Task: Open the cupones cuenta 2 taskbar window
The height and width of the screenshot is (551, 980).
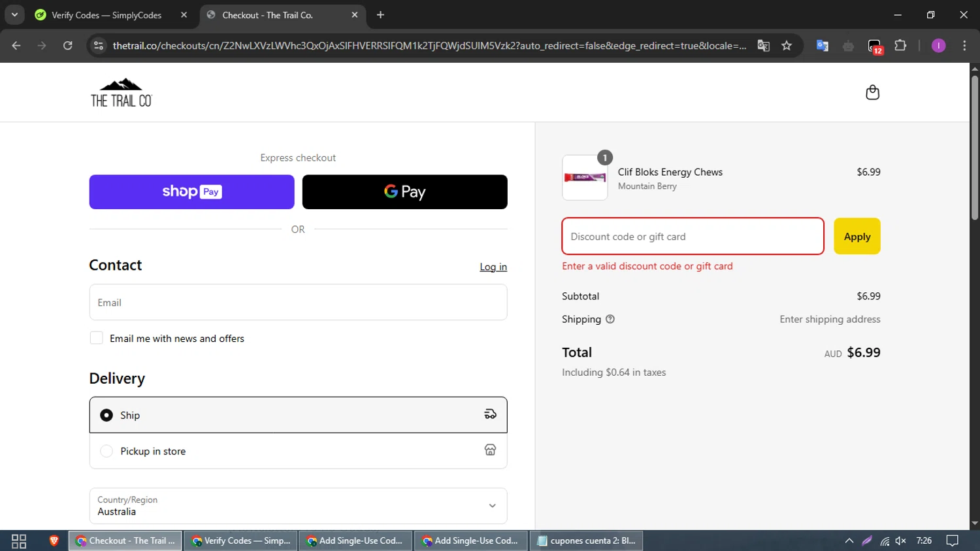Action: [586, 541]
